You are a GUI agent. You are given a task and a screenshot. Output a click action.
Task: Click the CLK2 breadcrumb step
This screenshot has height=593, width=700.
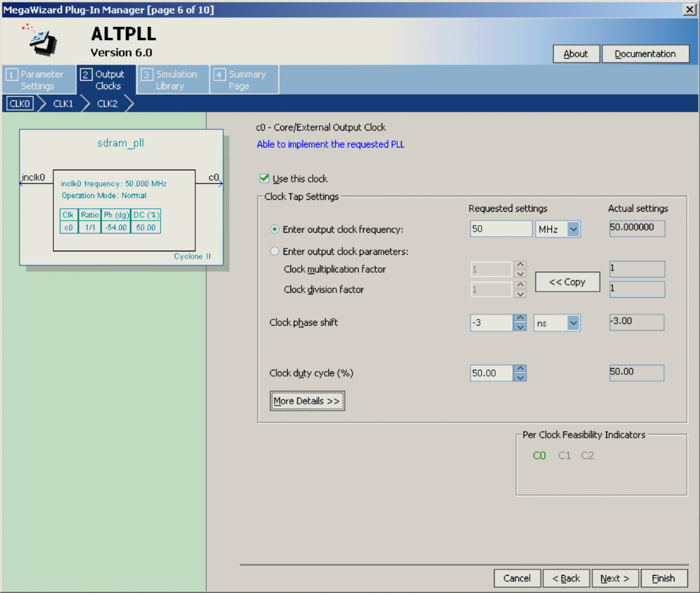point(107,104)
